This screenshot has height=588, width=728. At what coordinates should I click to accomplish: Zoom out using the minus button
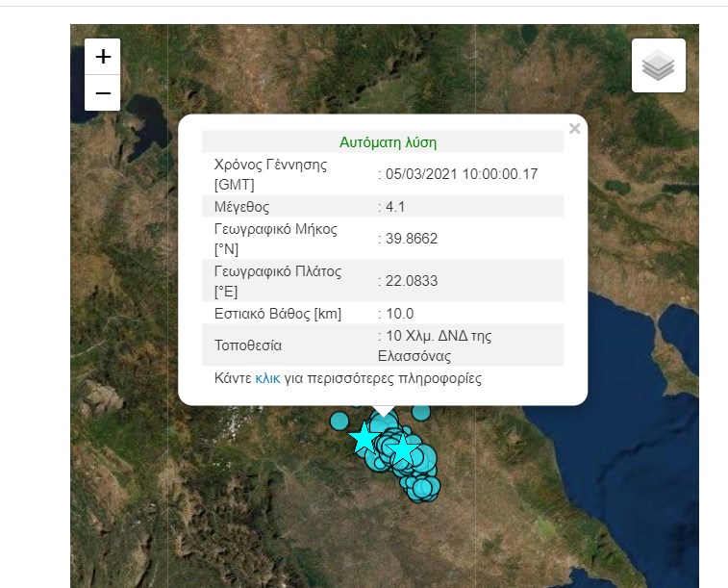pyautogui.click(x=103, y=93)
